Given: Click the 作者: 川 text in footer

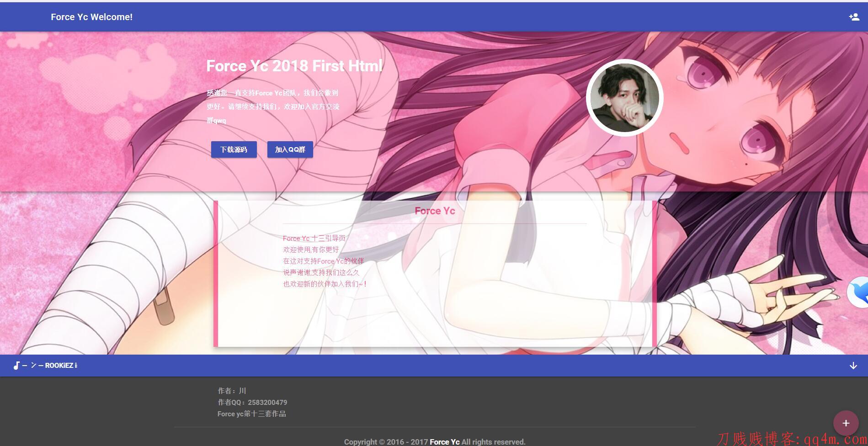Looking at the screenshot, I should pyautogui.click(x=232, y=391).
